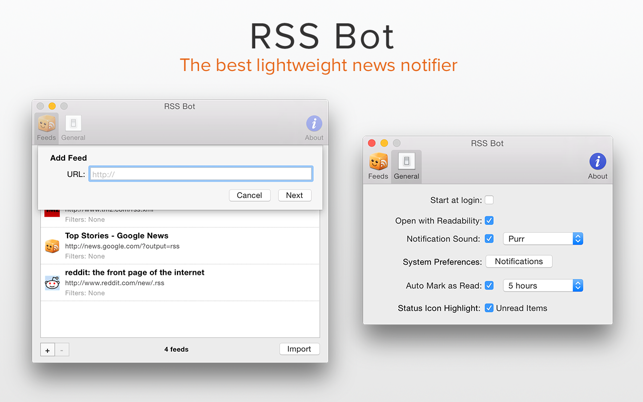Screen dimensions: 643x402
Task: Focus the URL input field
Action: pyautogui.click(x=200, y=174)
